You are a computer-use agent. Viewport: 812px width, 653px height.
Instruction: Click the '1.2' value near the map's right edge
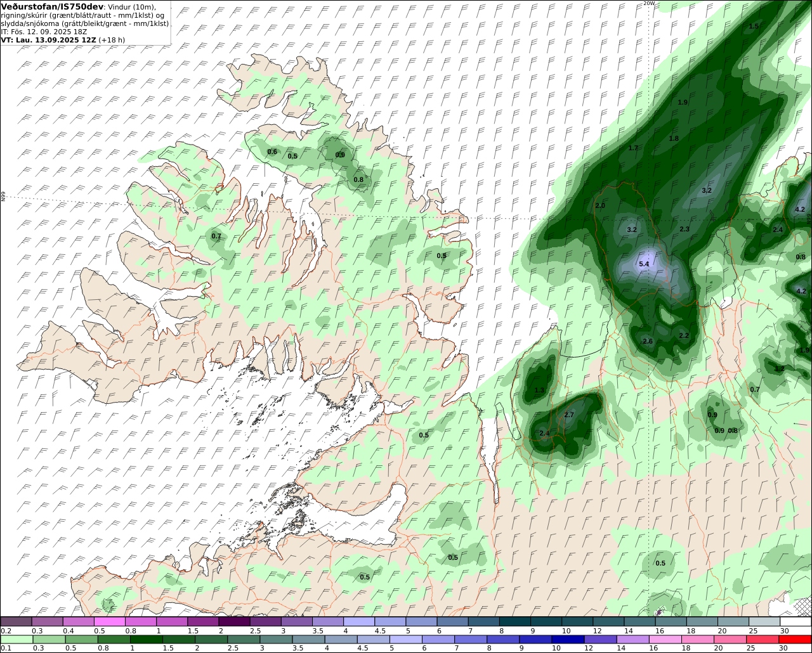(780, 368)
